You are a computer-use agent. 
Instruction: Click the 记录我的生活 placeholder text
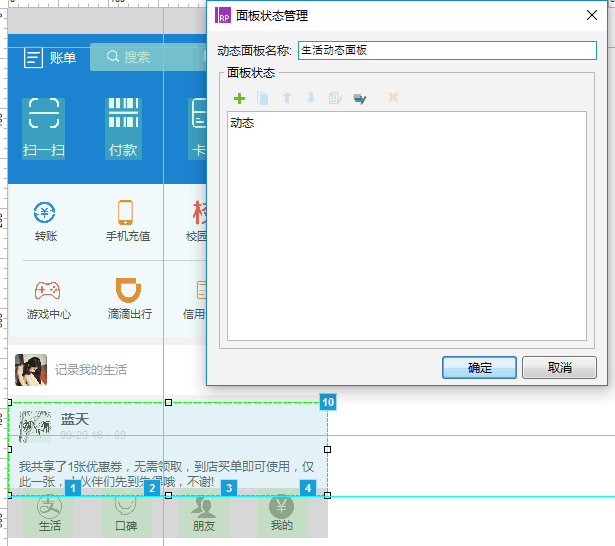91,369
